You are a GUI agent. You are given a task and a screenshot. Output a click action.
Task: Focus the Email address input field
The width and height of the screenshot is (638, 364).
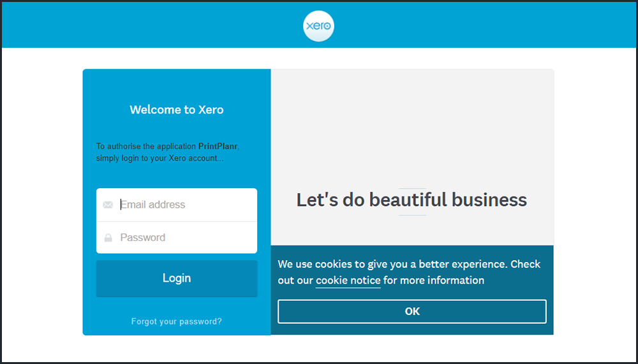click(177, 205)
